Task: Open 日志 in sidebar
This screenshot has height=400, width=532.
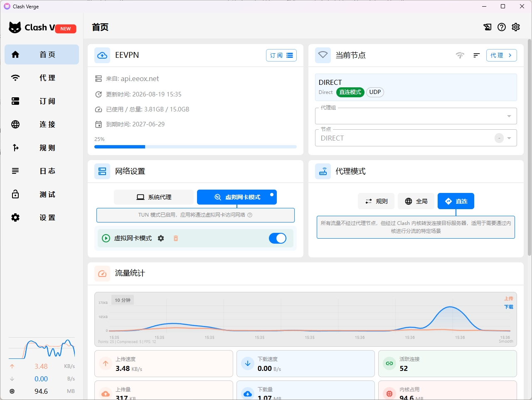Action: click(42, 171)
